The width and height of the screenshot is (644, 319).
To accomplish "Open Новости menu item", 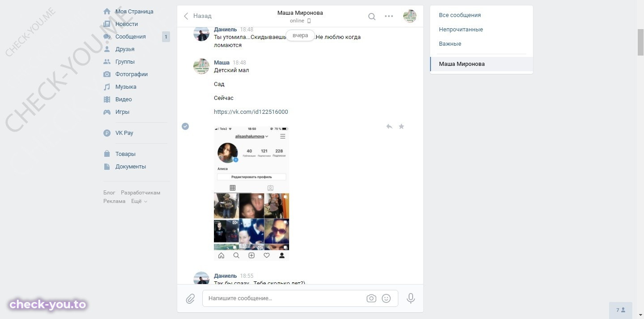I will click(127, 24).
